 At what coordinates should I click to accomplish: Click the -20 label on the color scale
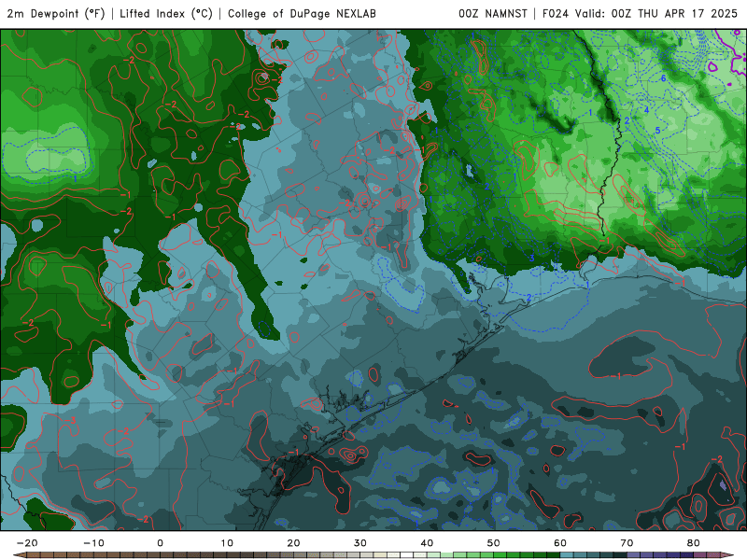pyautogui.click(x=27, y=543)
